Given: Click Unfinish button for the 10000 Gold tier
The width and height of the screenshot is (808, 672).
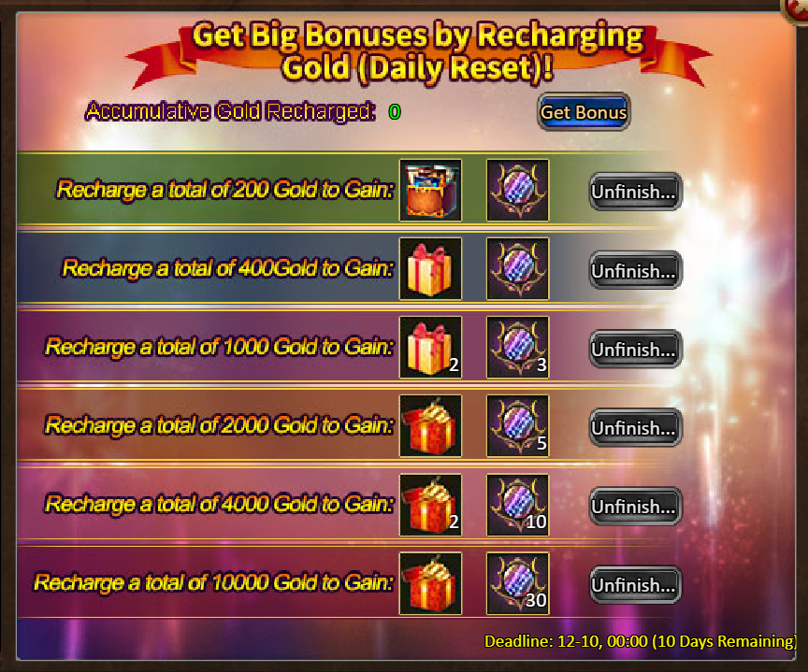Looking at the screenshot, I should click(635, 585).
